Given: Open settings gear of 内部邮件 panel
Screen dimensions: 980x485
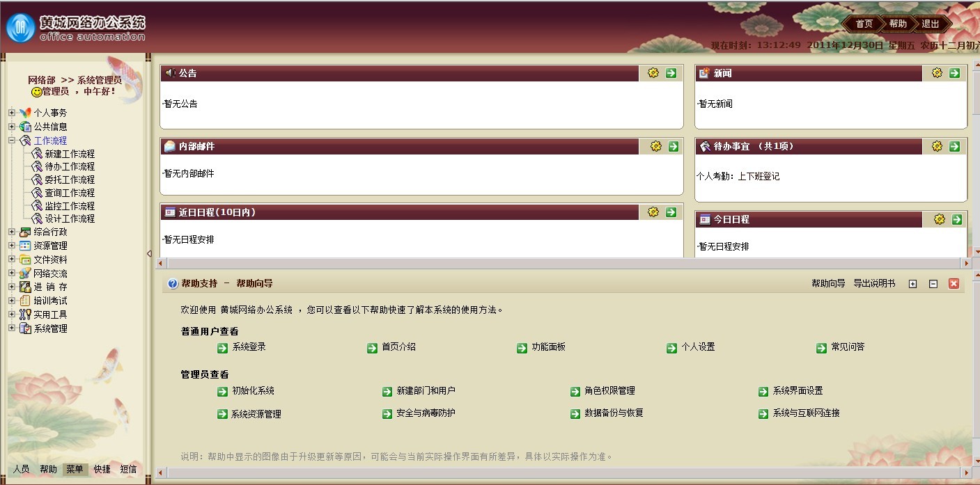Looking at the screenshot, I should 655,146.
